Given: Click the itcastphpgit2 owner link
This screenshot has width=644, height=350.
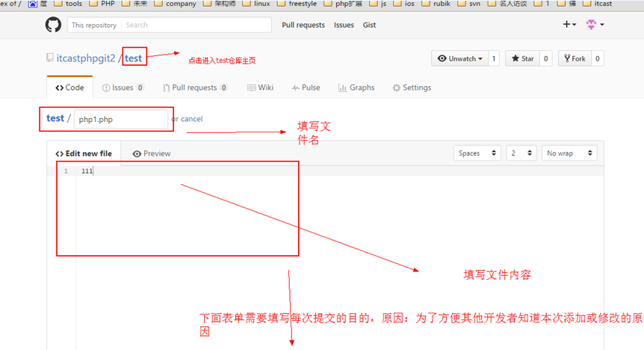Looking at the screenshot, I should tap(86, 58).
